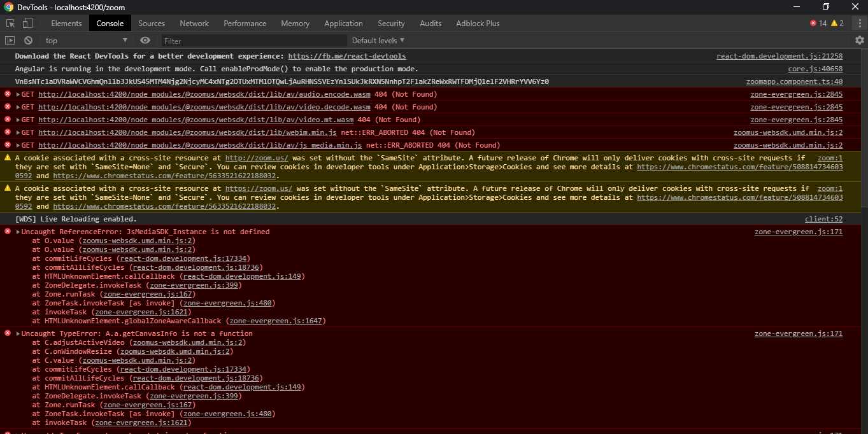Go to the Network tab

point(194,24)
